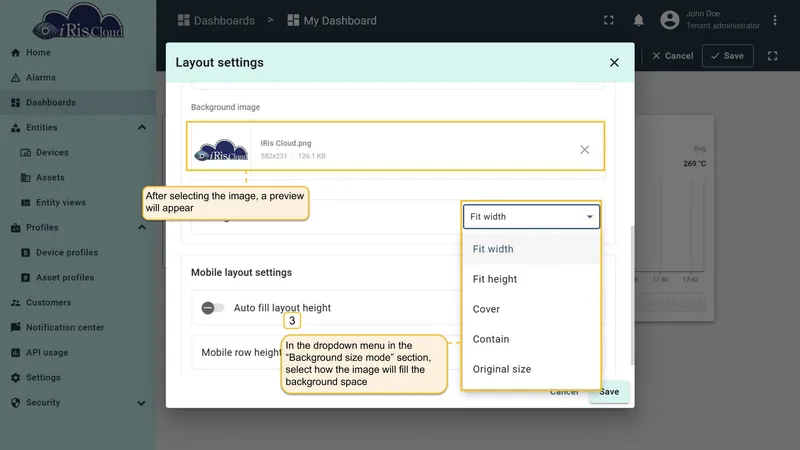Click Cancel in dashboard edit toolbar
Screen dimensions: 800x450
pyautogui.click(x=673, y=56)
